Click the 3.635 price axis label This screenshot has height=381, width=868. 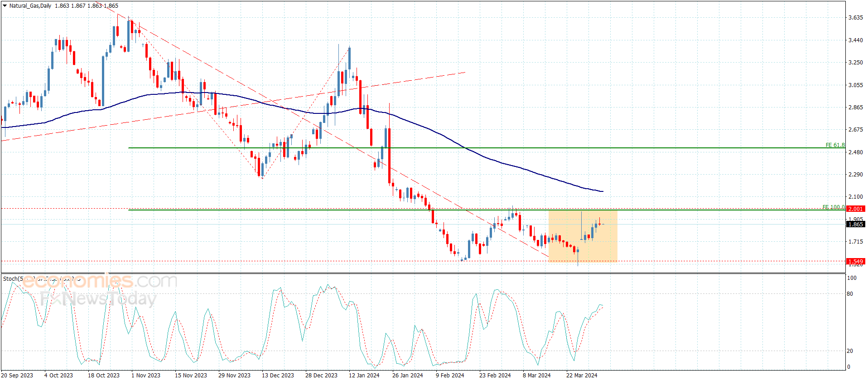(855, 18)
